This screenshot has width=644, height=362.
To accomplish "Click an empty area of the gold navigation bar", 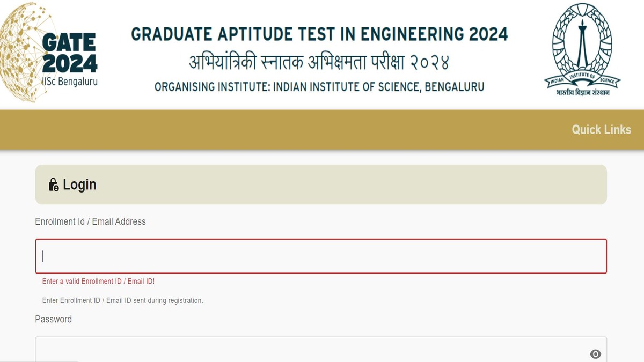I will tap(268, 129).
